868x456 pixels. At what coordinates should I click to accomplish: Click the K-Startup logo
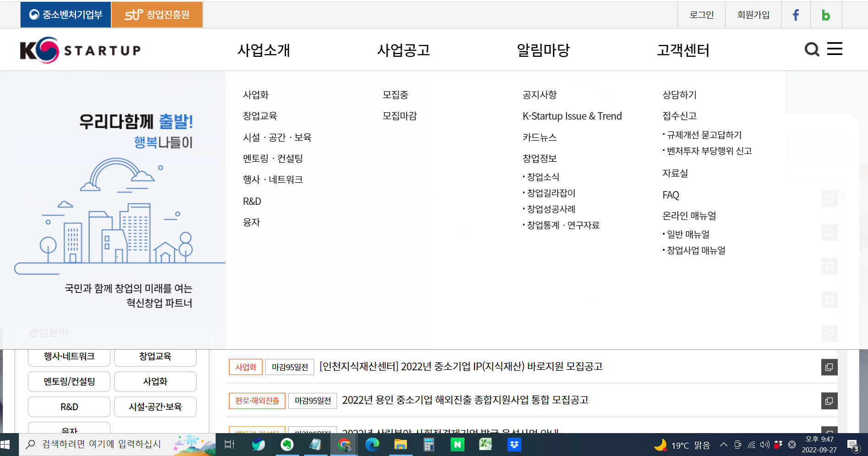pyautogui.click(x=80, y=50)
